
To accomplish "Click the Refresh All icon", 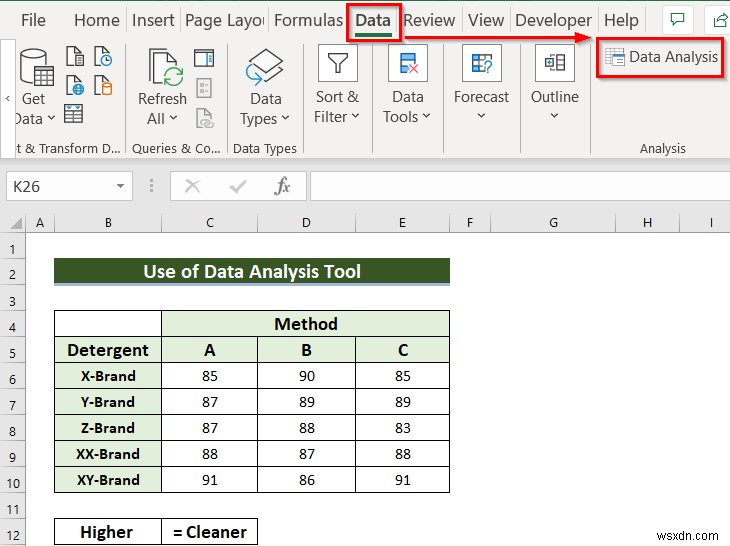I will tap(166, 67).
